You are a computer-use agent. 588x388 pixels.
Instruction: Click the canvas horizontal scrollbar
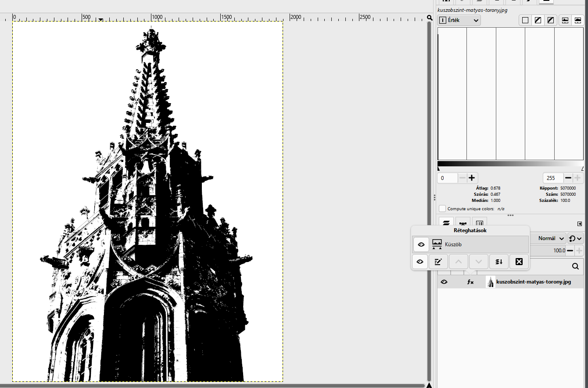(212, 386)
